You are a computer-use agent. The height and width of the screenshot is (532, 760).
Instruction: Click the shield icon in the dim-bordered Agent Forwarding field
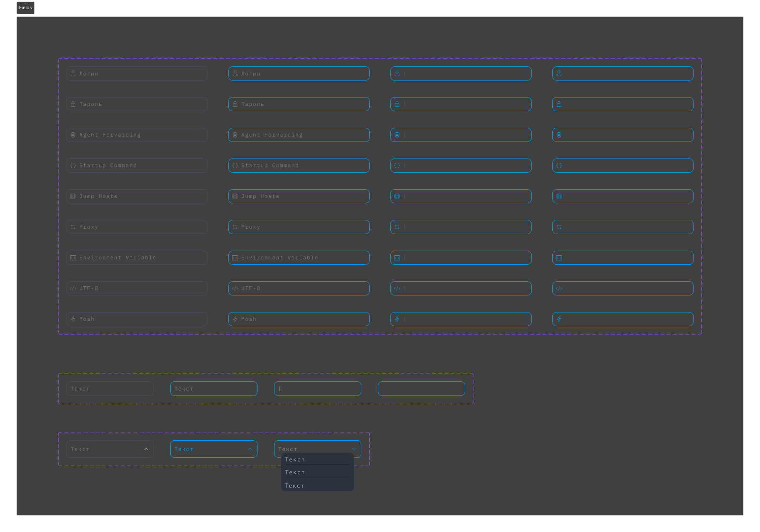pos(73,135)
